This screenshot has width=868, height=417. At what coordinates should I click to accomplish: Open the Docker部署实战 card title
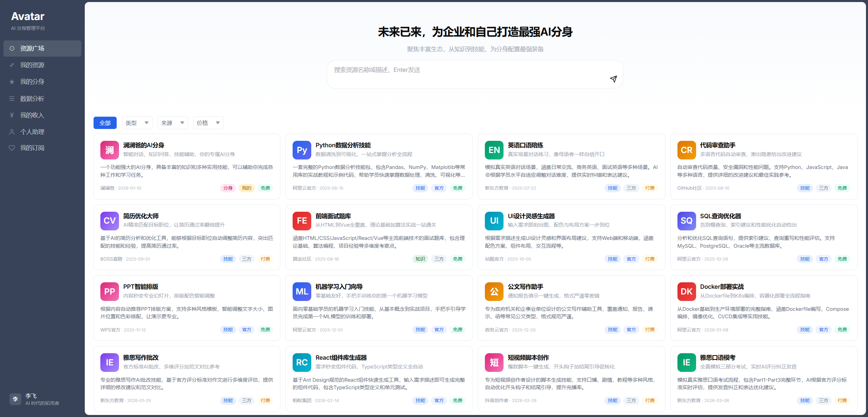click(x=722, y=287)
